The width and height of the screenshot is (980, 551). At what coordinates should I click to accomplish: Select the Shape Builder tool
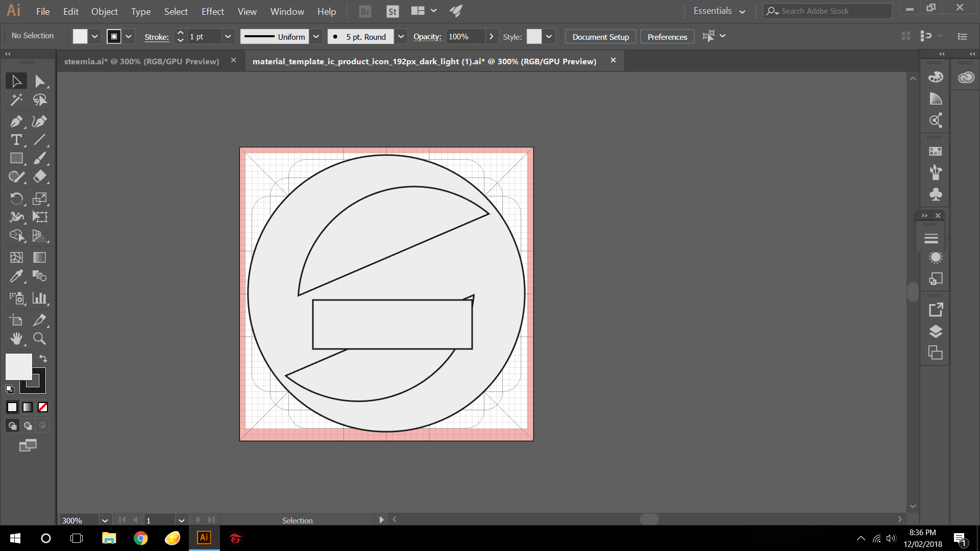point(16,235)
